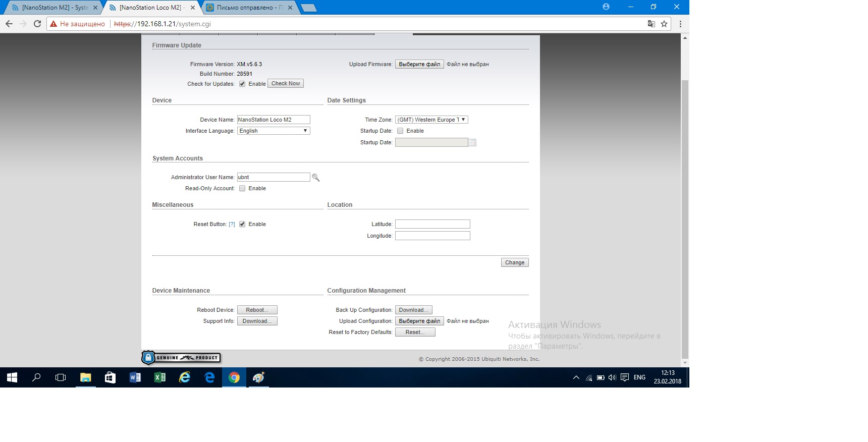
Task: Click the volume speaker icon in tray
Action: (612, 377)
